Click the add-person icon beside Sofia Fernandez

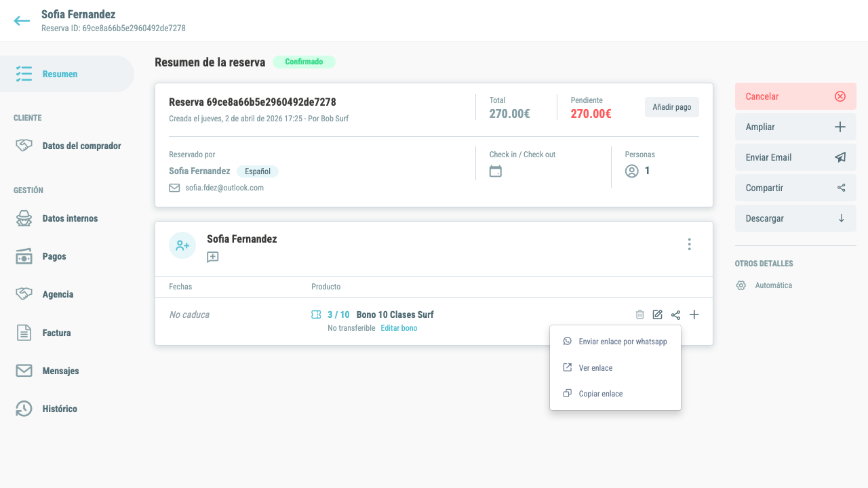coord(182,245)
